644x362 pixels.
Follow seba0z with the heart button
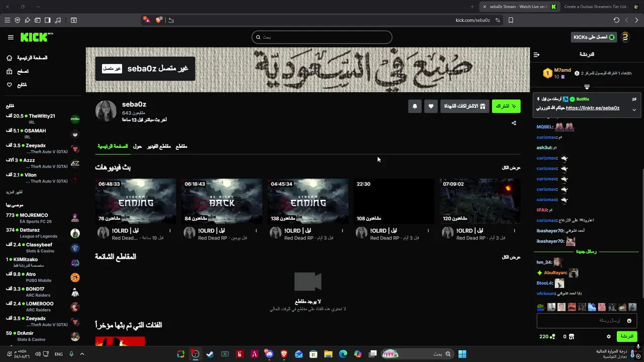point(431,106)
